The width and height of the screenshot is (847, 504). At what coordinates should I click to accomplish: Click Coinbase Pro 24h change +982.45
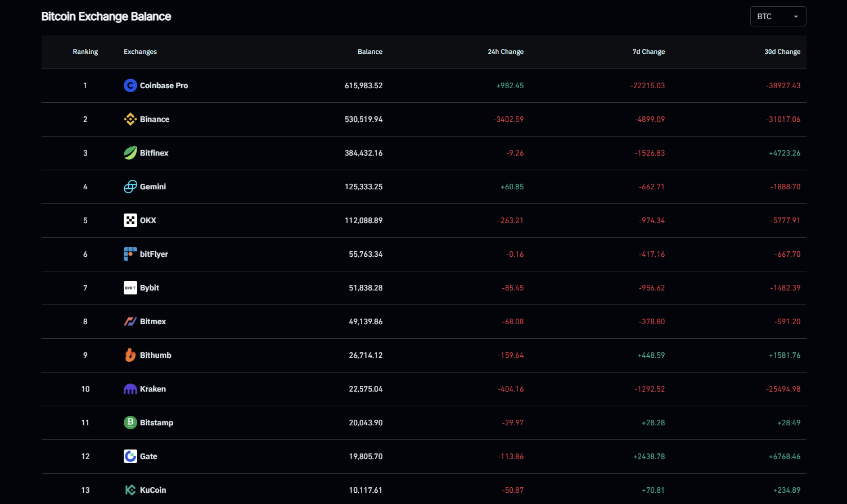510,85
